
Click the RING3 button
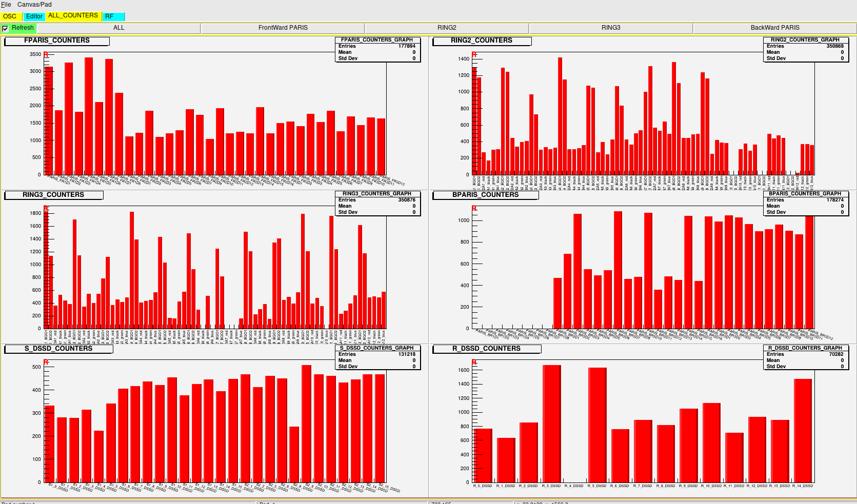(611, 28)
